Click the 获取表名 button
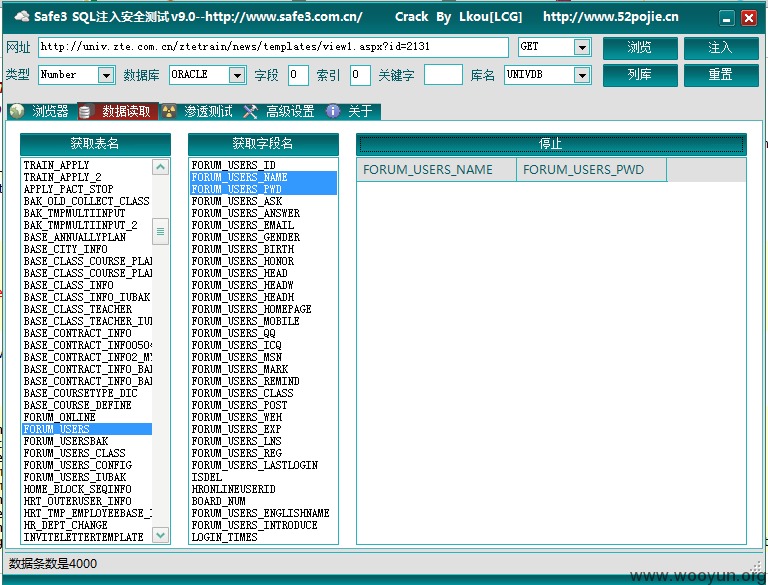 (x=95, y=144)
